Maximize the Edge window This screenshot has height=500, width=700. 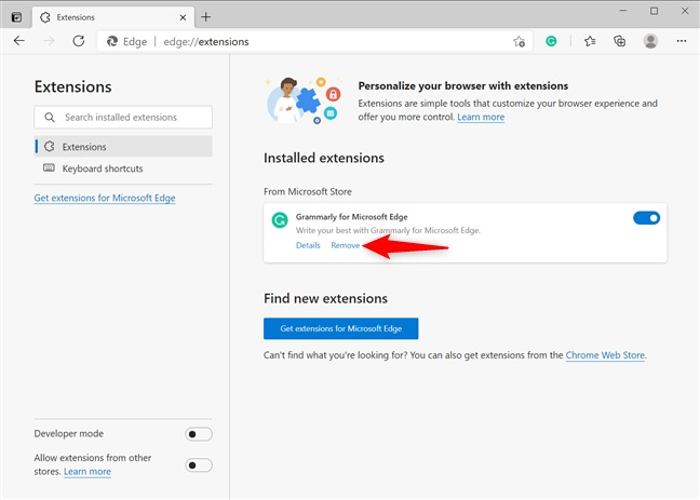(654, 11)
